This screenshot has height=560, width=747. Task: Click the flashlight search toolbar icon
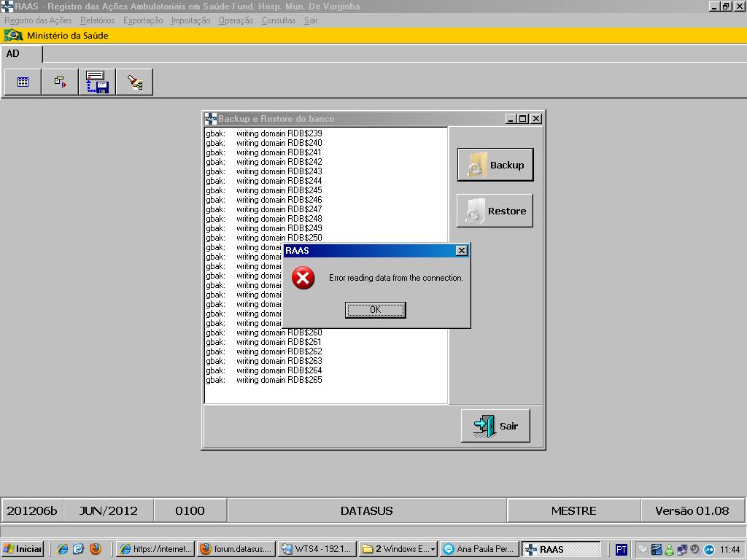(134, 82)
